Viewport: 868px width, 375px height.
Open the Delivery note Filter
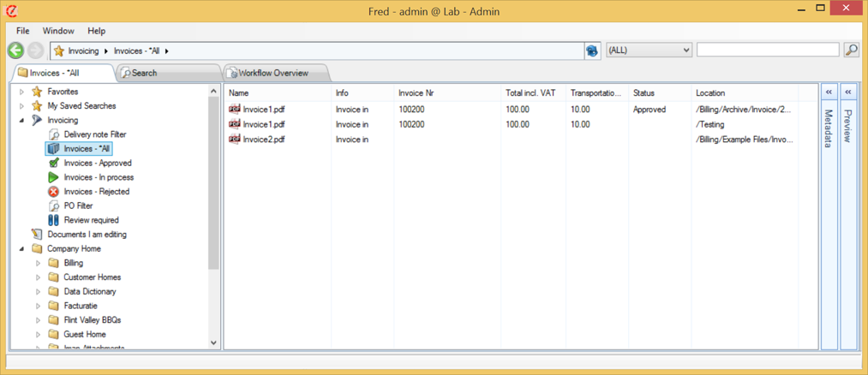(x=94, y=134)
